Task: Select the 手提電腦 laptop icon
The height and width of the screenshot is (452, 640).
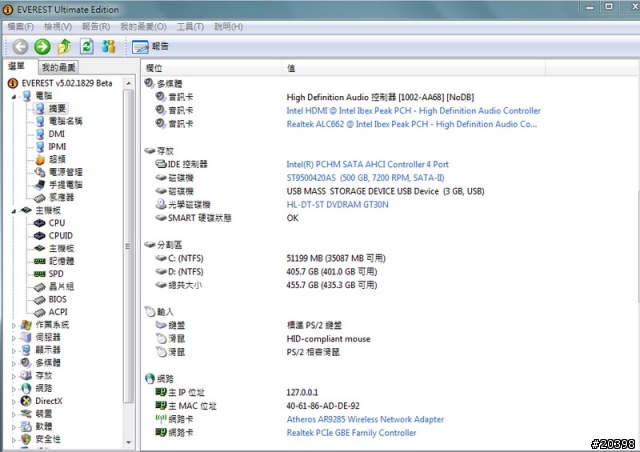Action: (x=40, y=185)
